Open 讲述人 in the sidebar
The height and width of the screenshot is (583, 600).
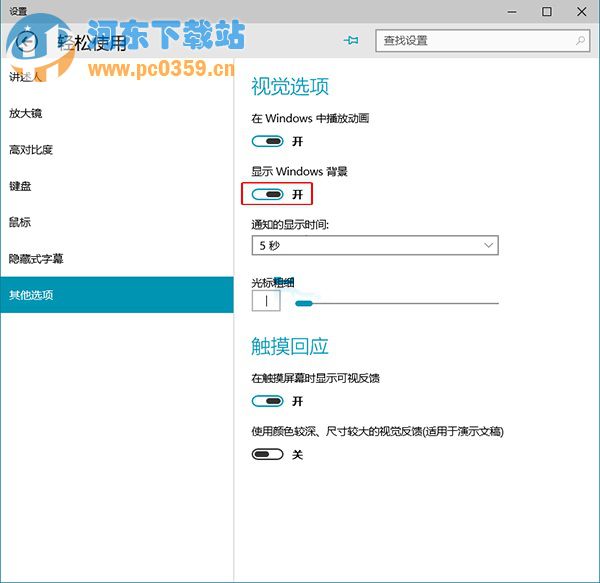click(x=117, y=77)
